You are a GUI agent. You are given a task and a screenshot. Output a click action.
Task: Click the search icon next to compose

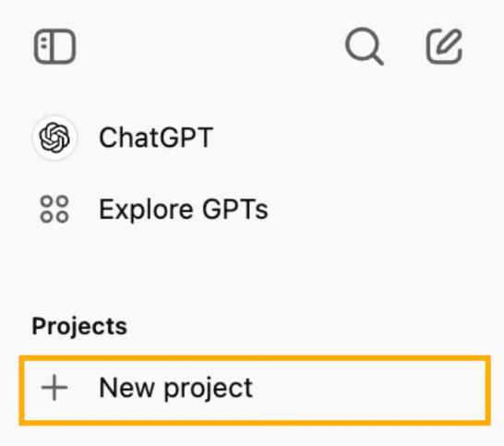pos(365,46)
